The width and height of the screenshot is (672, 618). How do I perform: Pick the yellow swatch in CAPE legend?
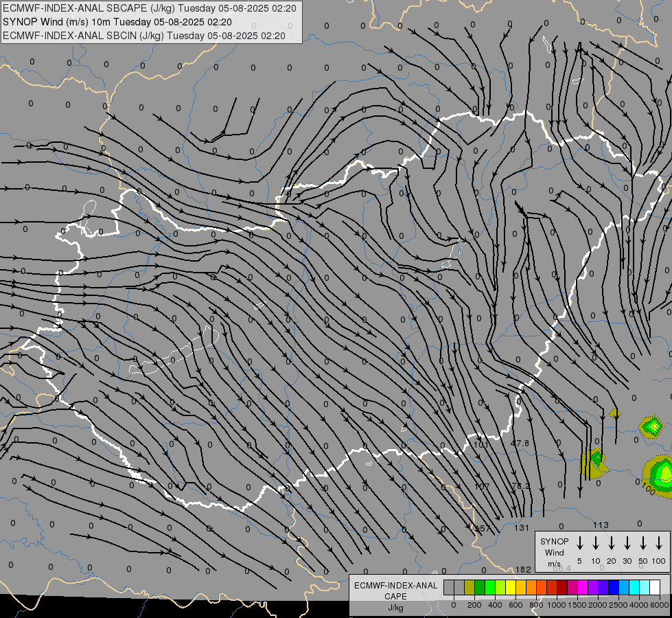(511, 587)
